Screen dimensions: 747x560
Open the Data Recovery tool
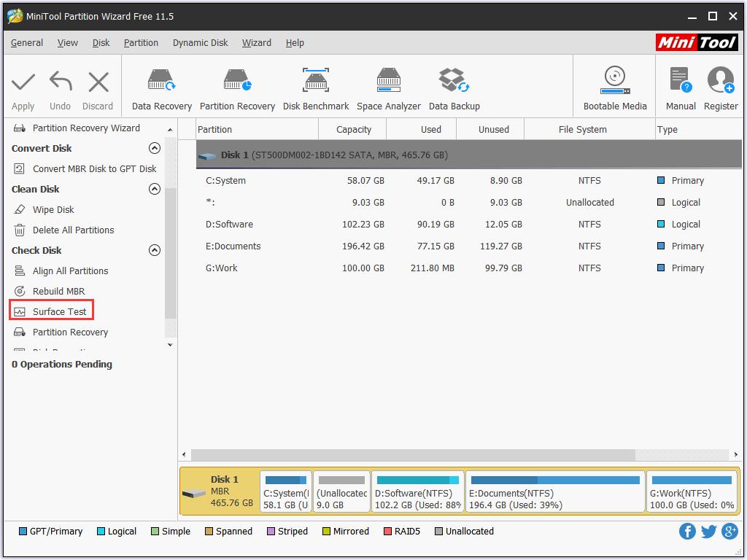click(161, 89)
